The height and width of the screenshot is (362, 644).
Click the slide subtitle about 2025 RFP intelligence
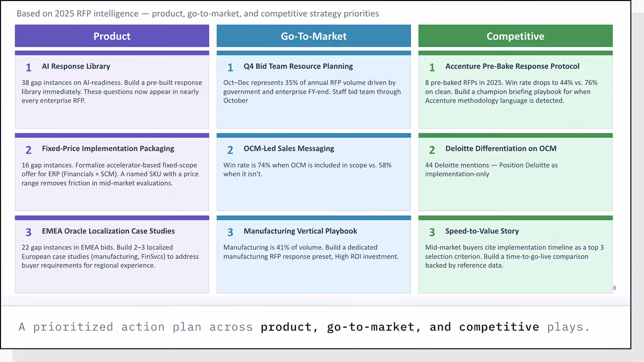198,14
